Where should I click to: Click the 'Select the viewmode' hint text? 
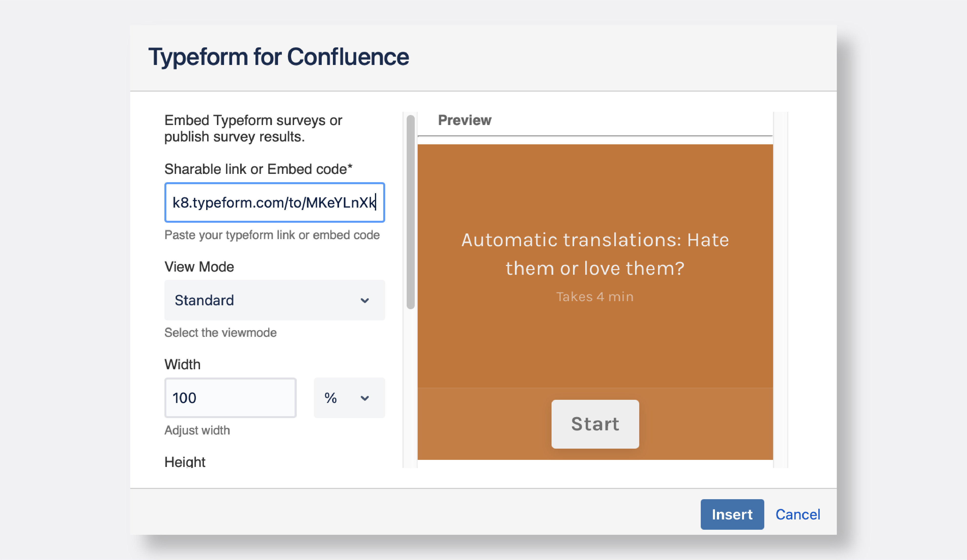click(221, 332)
